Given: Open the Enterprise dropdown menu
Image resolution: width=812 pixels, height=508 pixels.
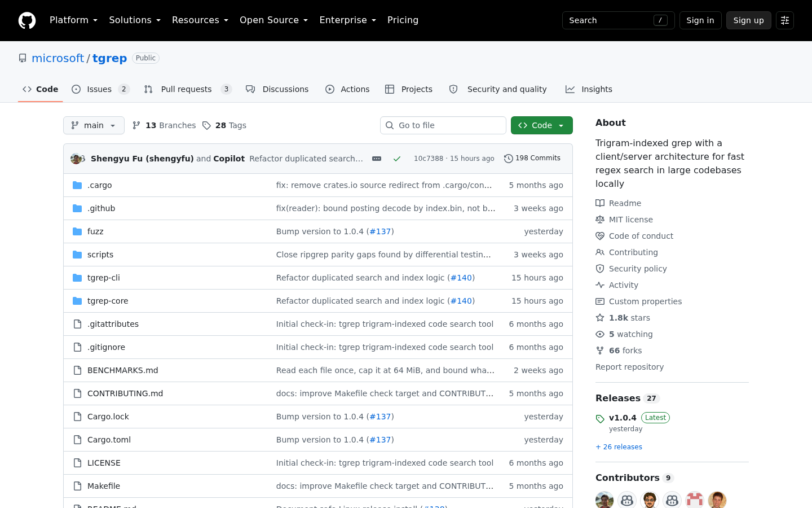Looking at the screenshot, I should pos(347,20).
